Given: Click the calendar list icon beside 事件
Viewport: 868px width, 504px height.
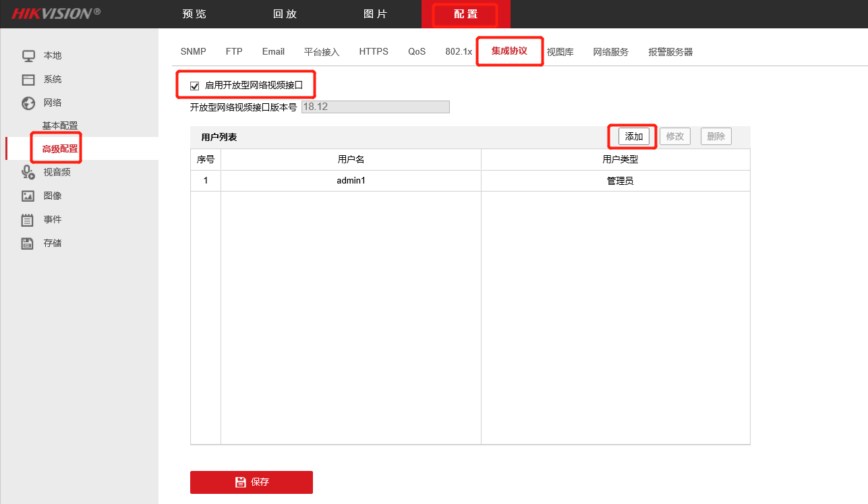Looking at the screenshot, I should tap(28, 220).
